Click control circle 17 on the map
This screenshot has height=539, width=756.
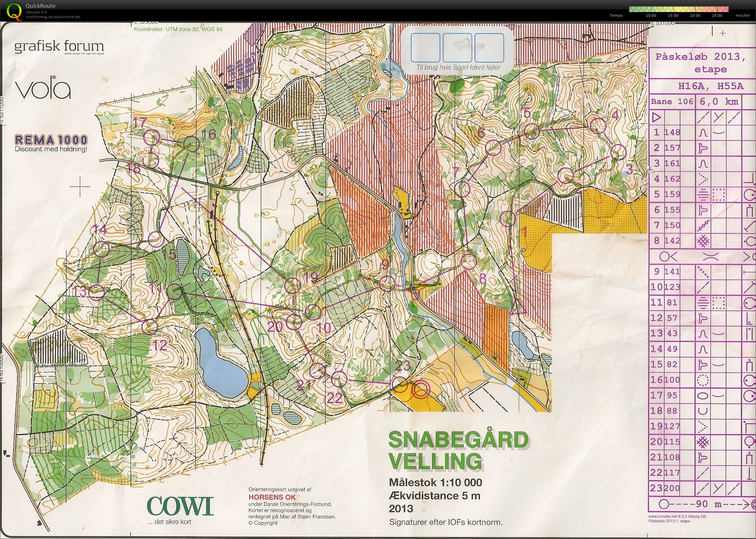(x=153, y=137)
